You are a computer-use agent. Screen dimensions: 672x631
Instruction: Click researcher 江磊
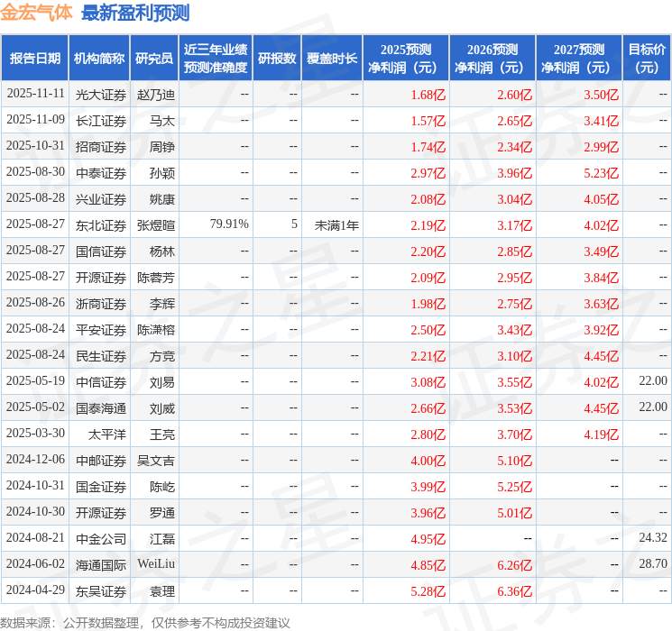click(x=162, y=539)
